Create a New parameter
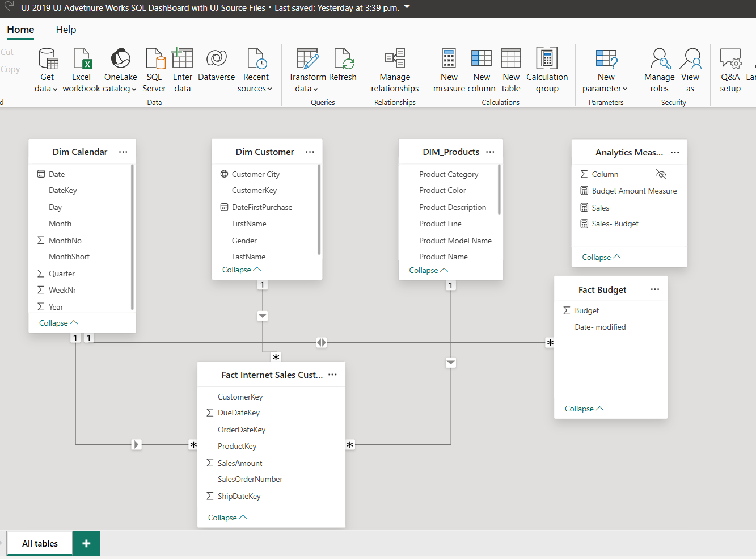 coord(606,70)
